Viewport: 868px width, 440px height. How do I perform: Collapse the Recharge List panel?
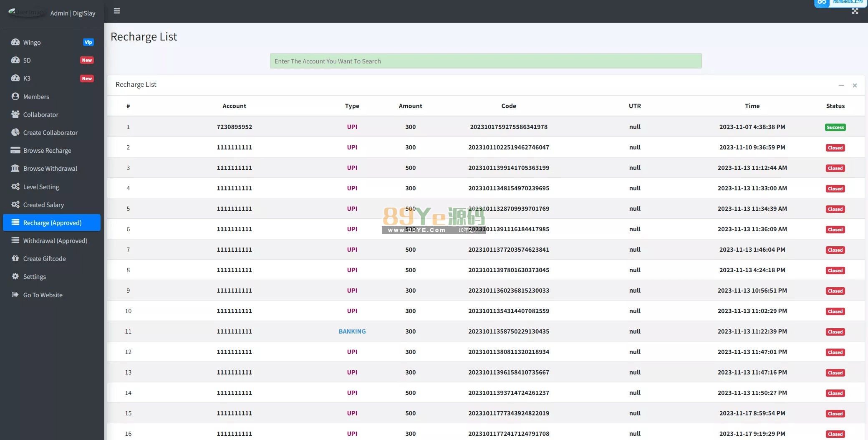pos(841,85)
